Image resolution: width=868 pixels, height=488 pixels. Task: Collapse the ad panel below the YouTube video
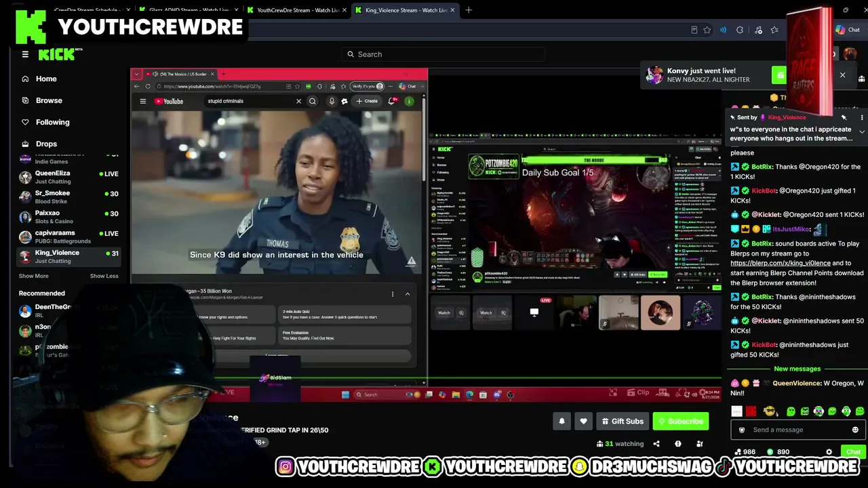pos(408,294)
